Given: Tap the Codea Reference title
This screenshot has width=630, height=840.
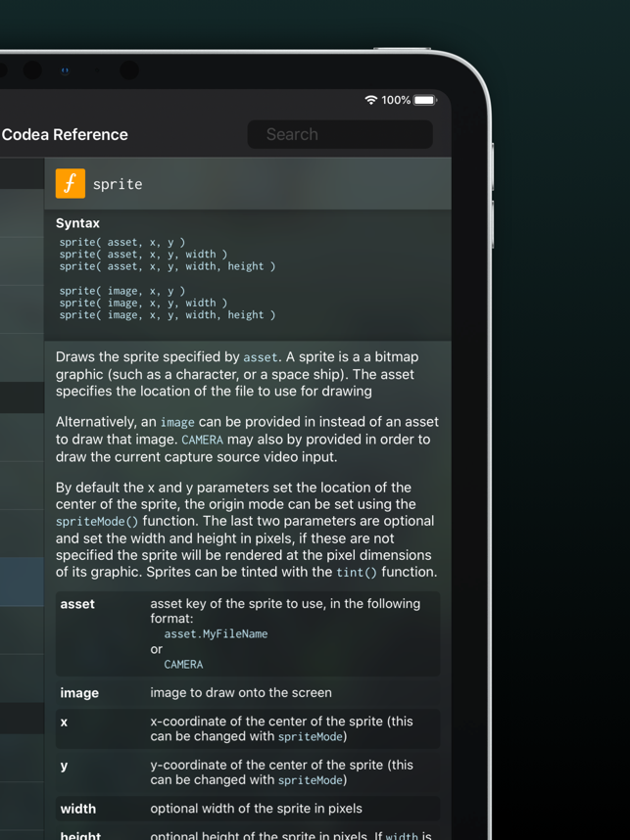Looking at the screenshot, I should tap(65, 134).
